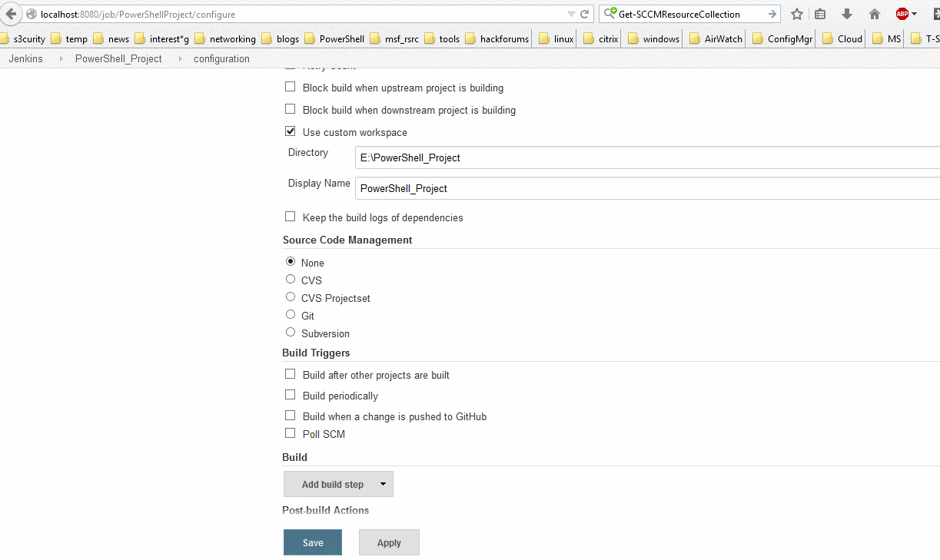Enable the Build periodically trigger
The image size is (940, 560).
pos(290,393)
